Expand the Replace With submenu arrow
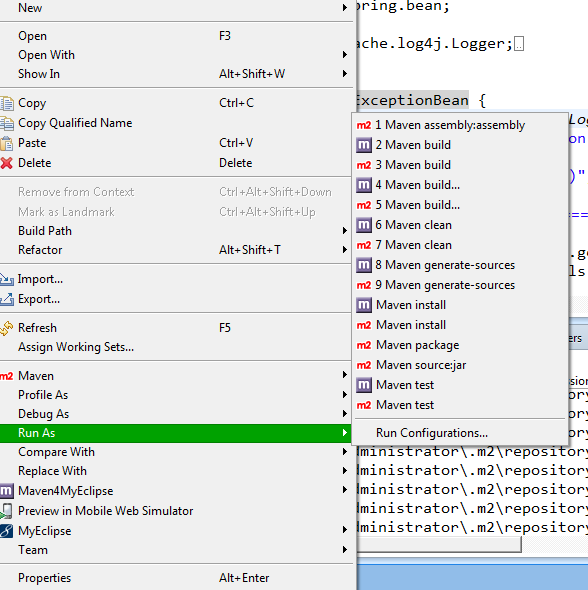 tap(345, 471)
